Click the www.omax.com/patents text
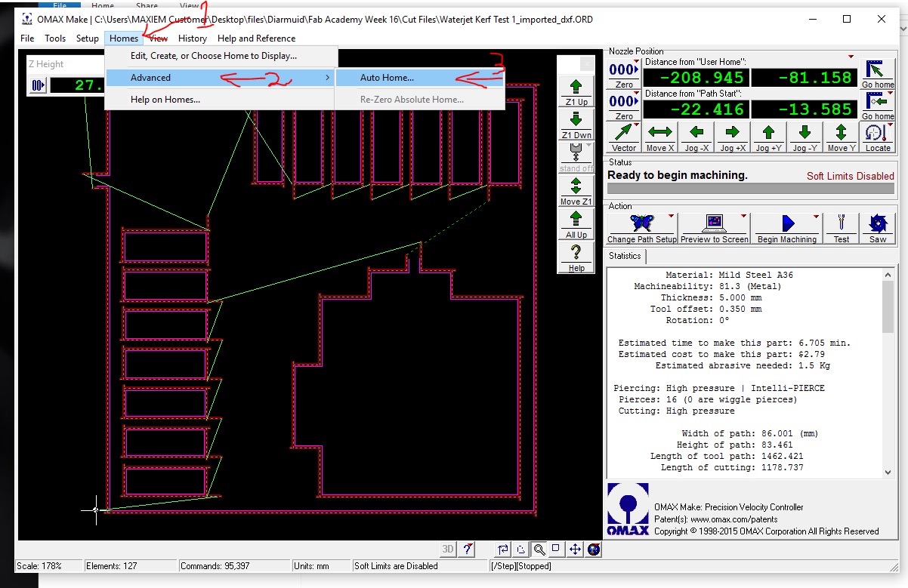 point(734,519)
